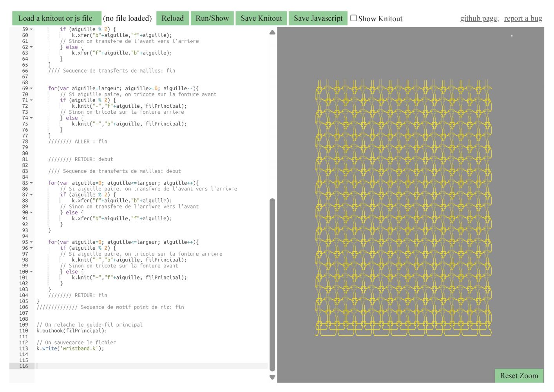Collapse code fold at line 71
Viewport: 554px width, 392px height.
pos(31,100)
